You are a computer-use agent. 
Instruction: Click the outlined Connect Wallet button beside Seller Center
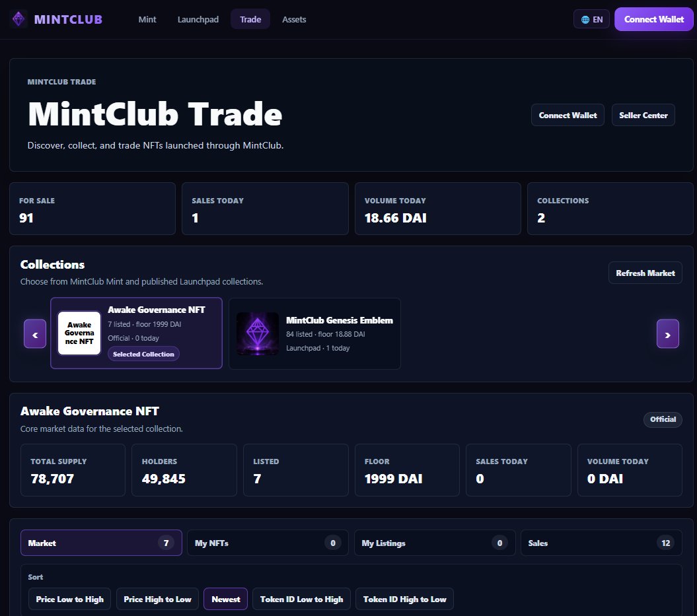pos(568,115)
